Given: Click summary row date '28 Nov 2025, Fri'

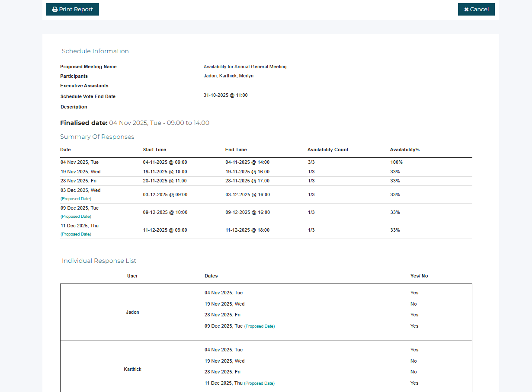Looking at the screenshot, I should point(78,181).
